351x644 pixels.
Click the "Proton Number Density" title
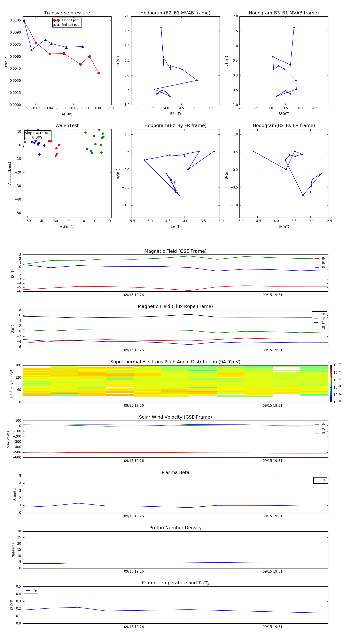(175, 528)
